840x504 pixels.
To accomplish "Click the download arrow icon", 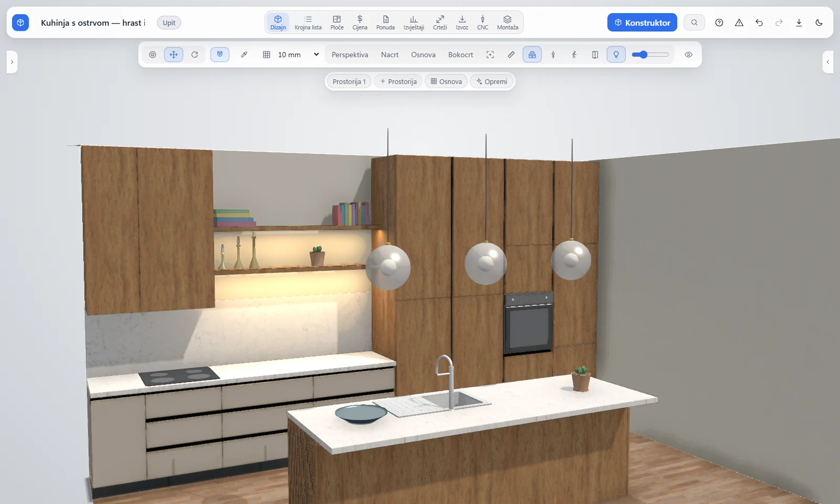I will click(799, 23).
